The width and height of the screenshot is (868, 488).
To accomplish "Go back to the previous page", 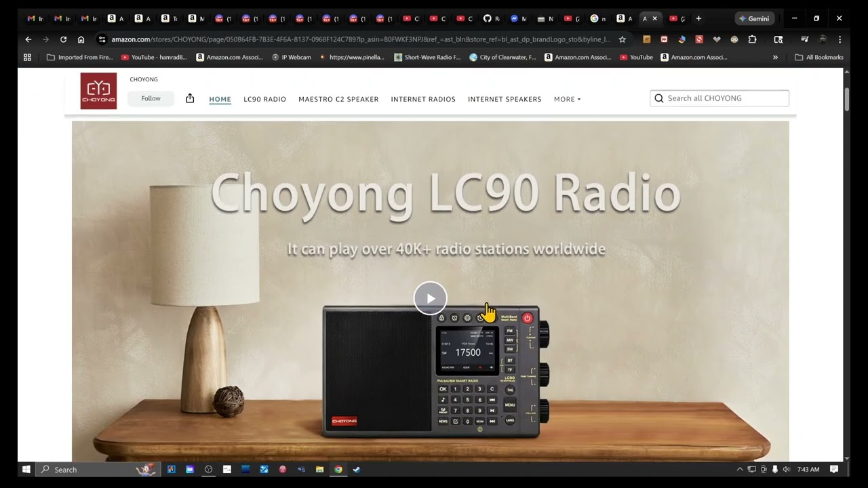I will pyautogui.click(x=28, y=39).
